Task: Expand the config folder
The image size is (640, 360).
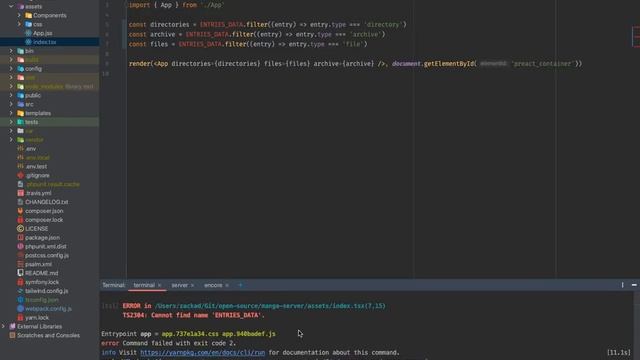Action: (x=11, y=69)
